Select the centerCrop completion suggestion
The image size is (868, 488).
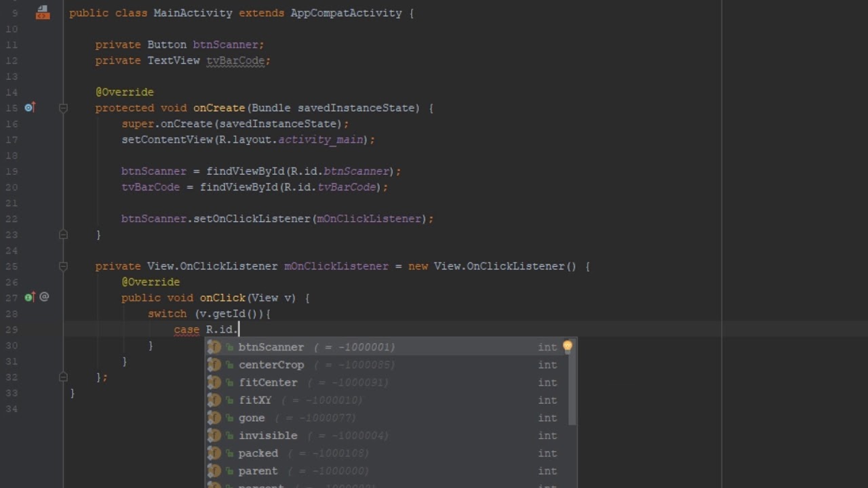point(386,365)
